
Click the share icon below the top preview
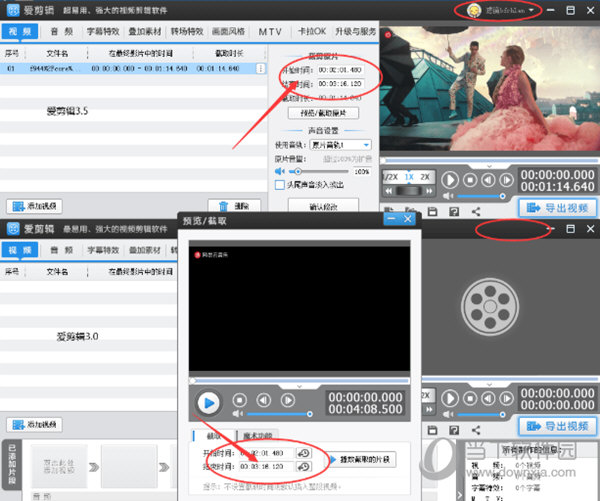[476, 211]
